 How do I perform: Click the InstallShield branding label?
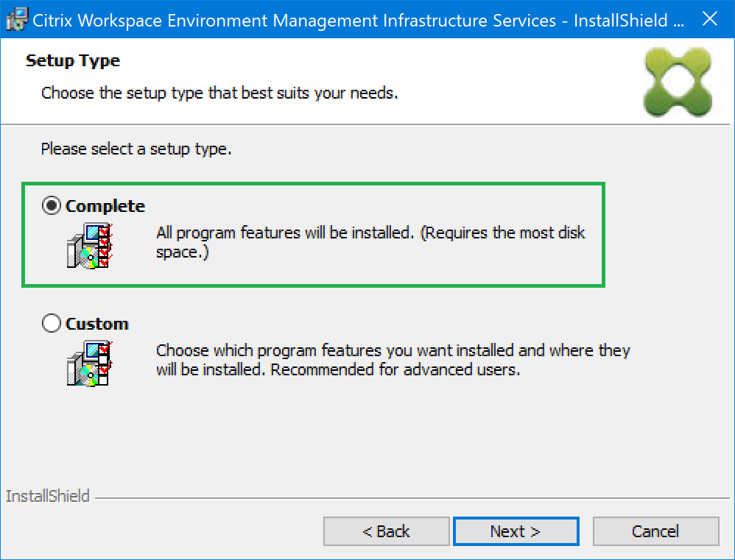(x=48, y=496)
